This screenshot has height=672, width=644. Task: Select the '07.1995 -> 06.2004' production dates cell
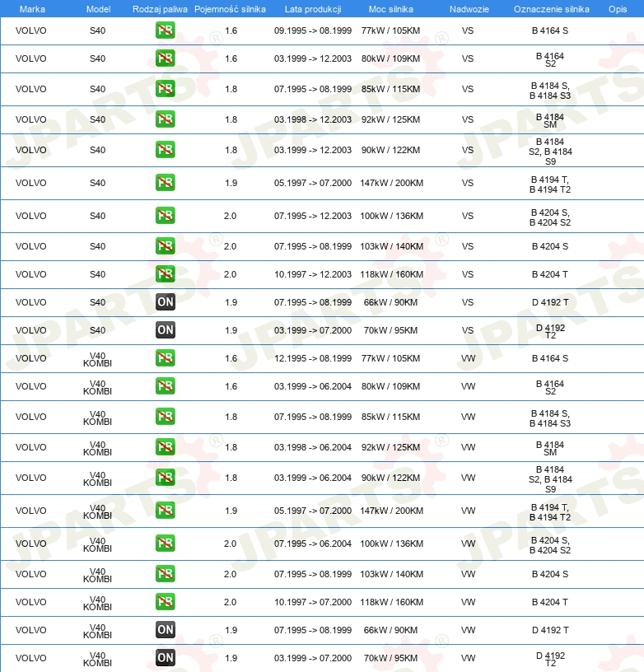tap(313, 544)
